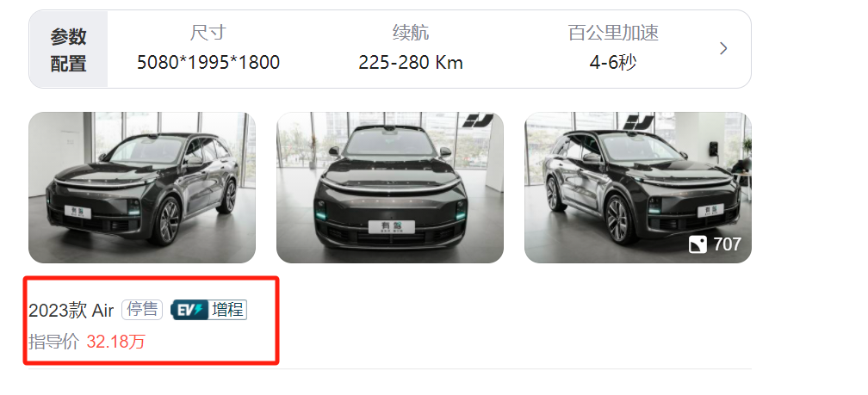
Task: Select the 增程 tag
Action: 227,310
